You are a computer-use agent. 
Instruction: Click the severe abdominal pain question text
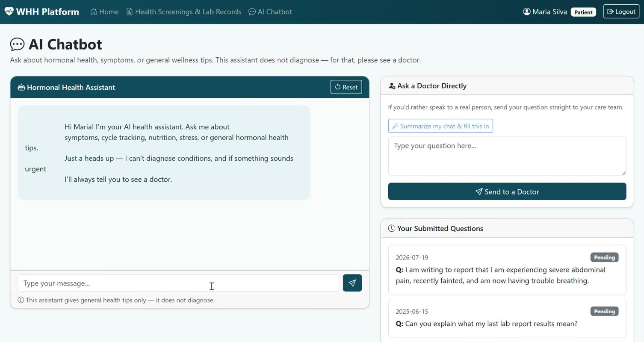coord(501,275)
